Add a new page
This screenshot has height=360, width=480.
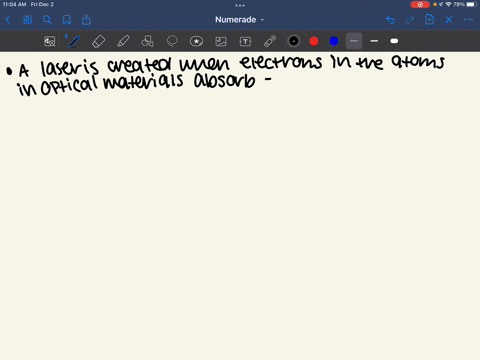pos(429,20)
